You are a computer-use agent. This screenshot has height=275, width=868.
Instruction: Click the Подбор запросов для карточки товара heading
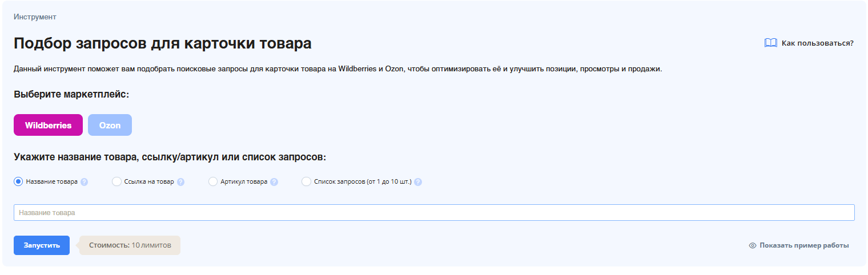click(163, 43)
